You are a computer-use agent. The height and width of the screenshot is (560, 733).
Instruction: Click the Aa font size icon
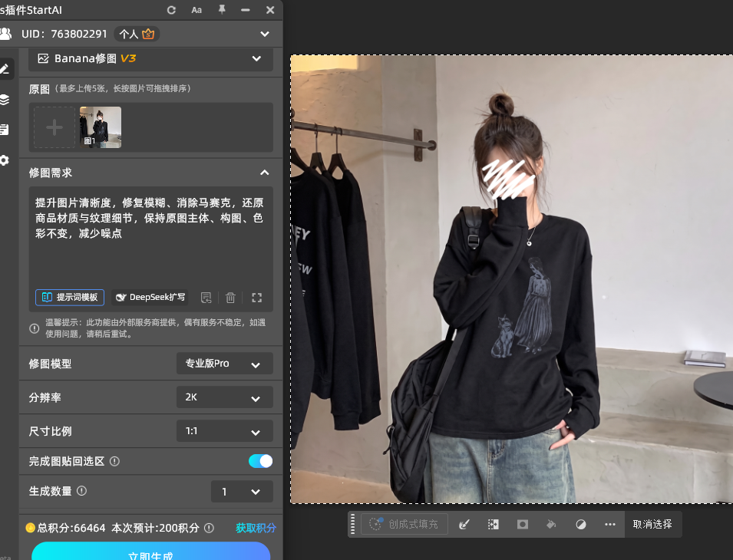click(196, 10)
